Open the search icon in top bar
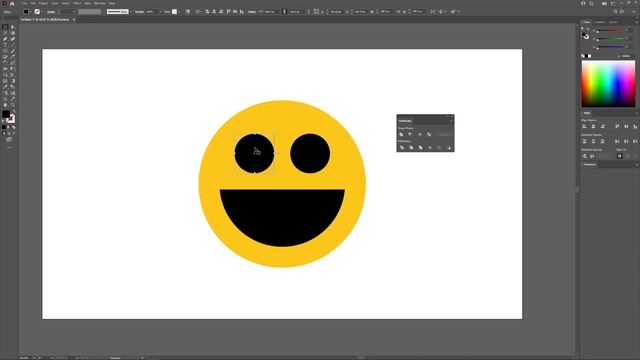Screen dimensions: 640x360 [591, 3]
